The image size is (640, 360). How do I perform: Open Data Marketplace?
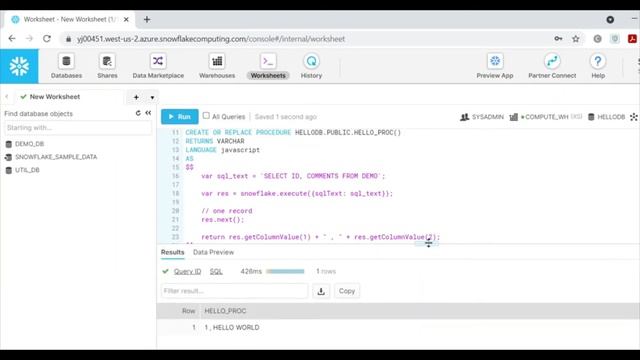click(x=158, y=66)
